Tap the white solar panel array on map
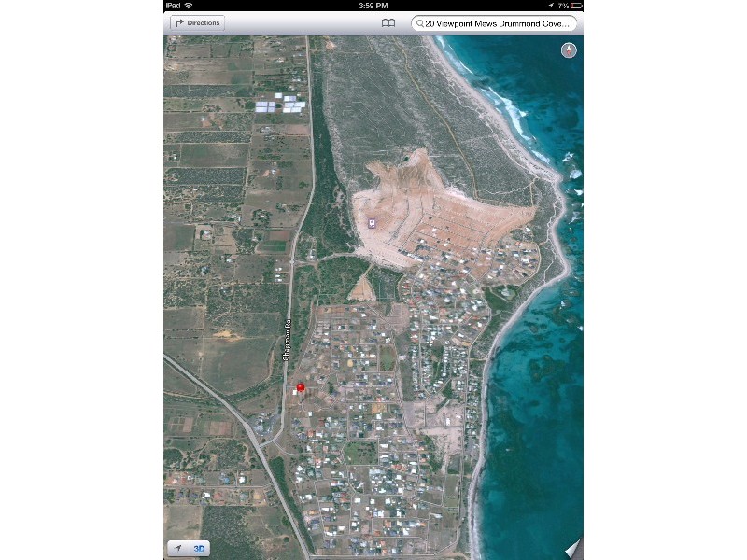The height and width of the screenshot is (560, 747). (280, 104)
